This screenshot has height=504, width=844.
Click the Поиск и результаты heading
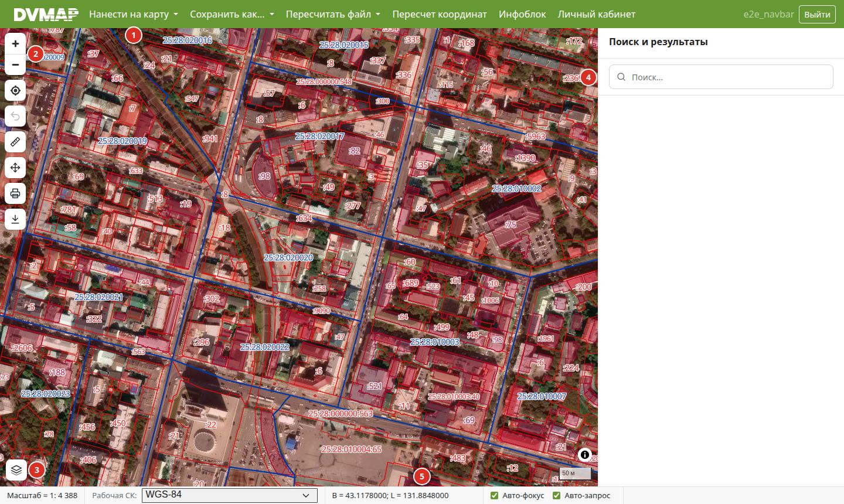(658, 42)
